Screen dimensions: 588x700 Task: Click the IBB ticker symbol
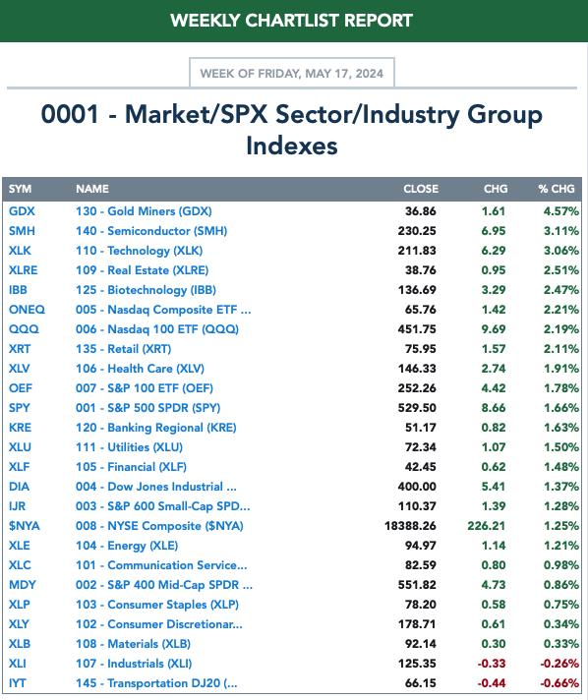point(18,290)
